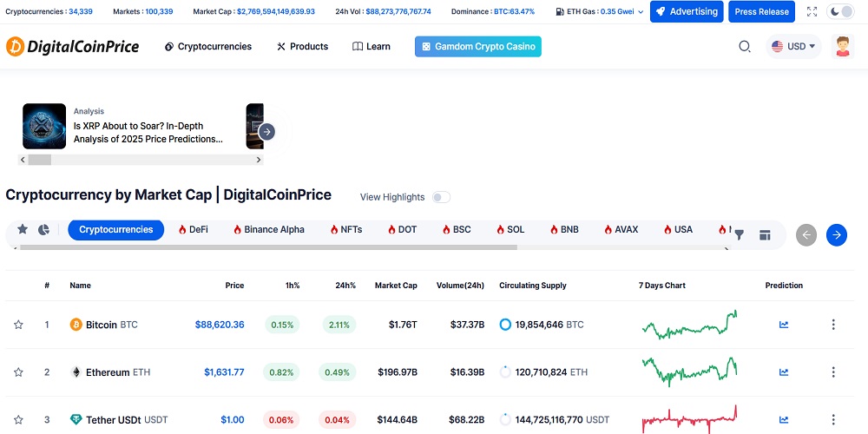
Task: Click the search magnifier icon
Action: [x=745, y=47]
